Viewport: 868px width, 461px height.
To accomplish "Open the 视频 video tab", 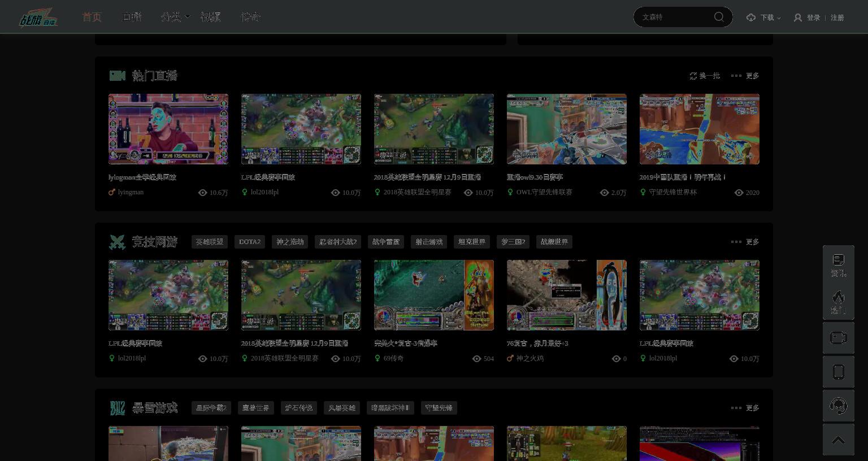I will pos(210,17).
